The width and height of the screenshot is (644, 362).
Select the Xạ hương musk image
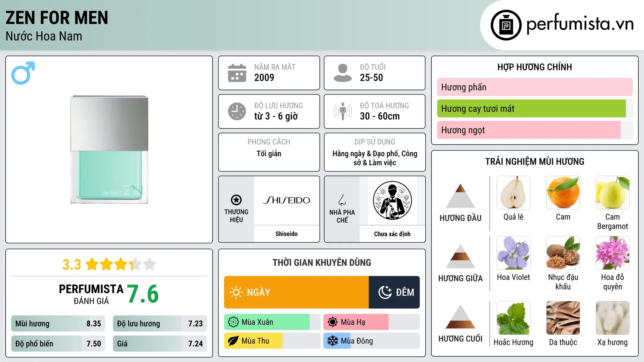(613, 318)
